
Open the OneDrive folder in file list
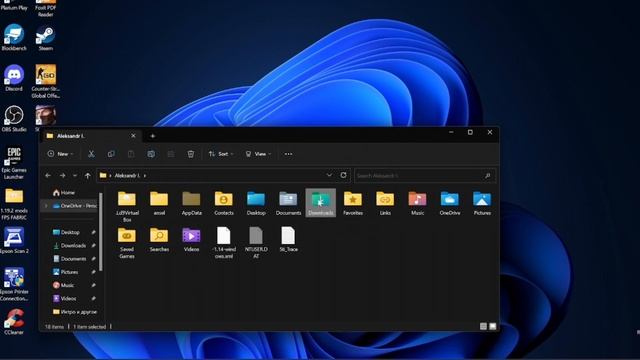pos(450,203)
